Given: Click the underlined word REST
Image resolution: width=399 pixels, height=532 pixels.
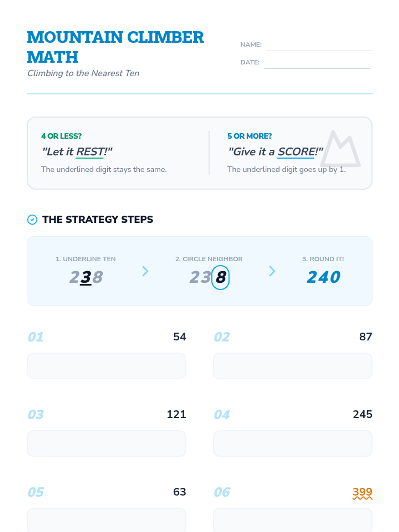Looking at the screenshot, I should pyautogui.click(x=90, y=152).
